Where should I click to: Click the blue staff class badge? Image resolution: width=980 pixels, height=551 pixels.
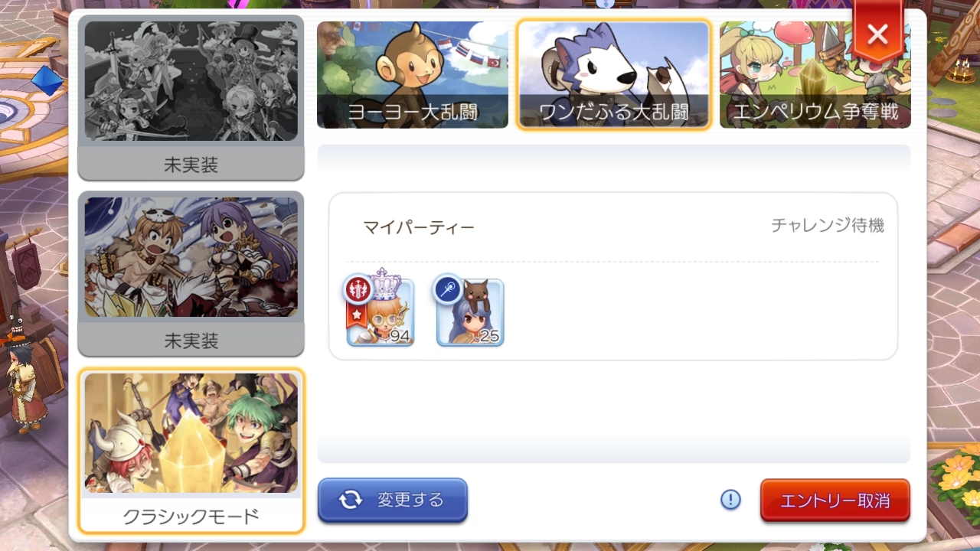click(447, 288)
